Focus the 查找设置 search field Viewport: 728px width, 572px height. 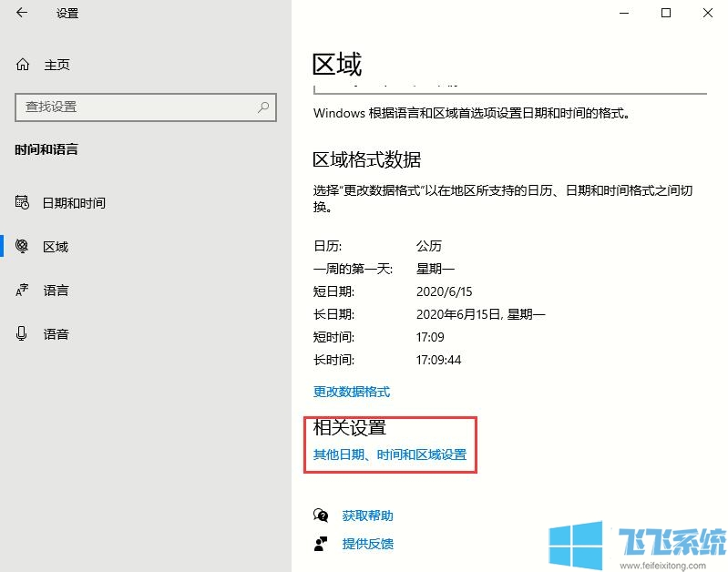tap(137, 107)
